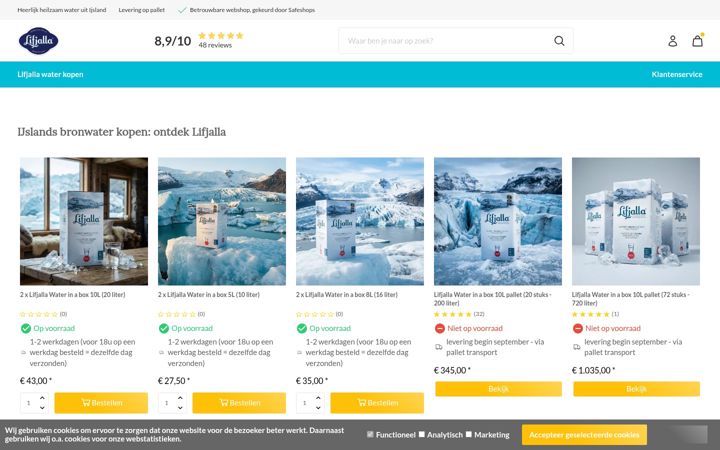Click green in-stock icon for 10L box

(26, 328)
